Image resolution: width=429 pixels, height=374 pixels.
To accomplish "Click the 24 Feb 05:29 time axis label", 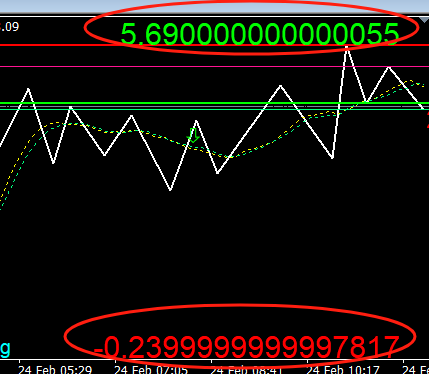I will pyautogui.click(x=55, y=370).
